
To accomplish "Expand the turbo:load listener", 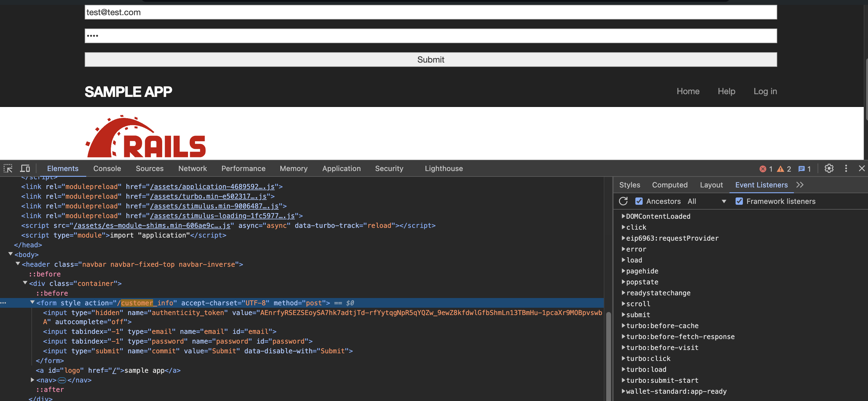I will [624, 369].
